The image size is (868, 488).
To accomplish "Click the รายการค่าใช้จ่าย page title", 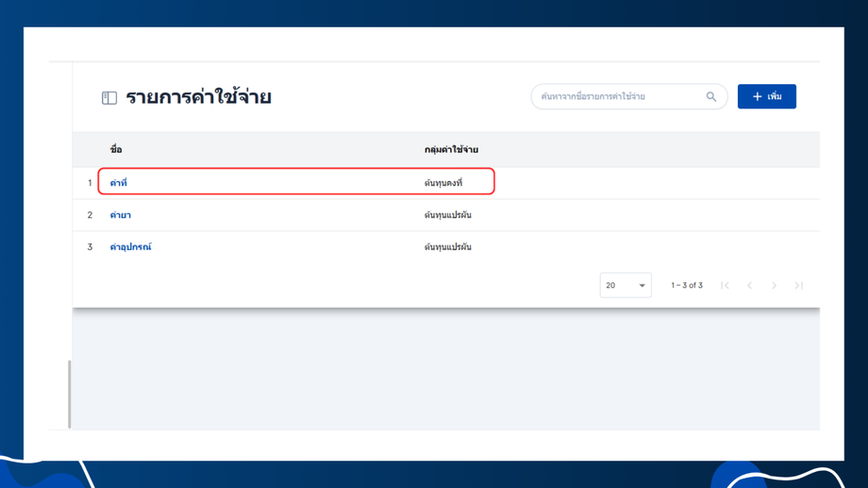I will click(x=198, y=97).
